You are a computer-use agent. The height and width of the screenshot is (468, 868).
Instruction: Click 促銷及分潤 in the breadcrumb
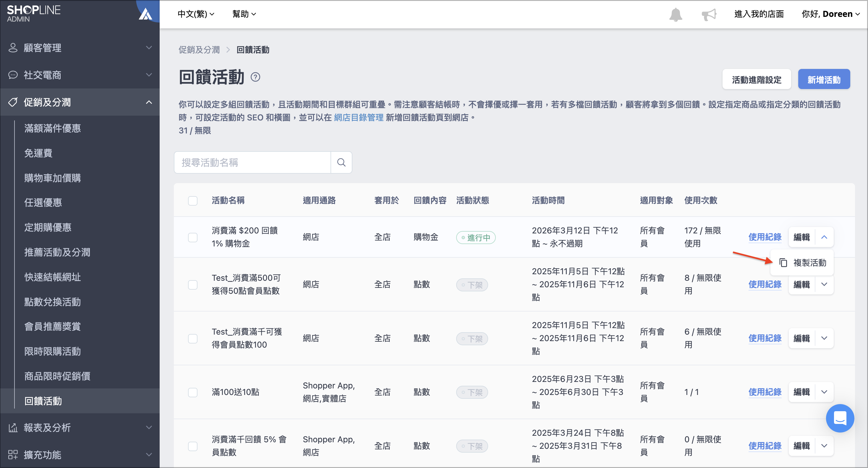[x=199, y=50]
